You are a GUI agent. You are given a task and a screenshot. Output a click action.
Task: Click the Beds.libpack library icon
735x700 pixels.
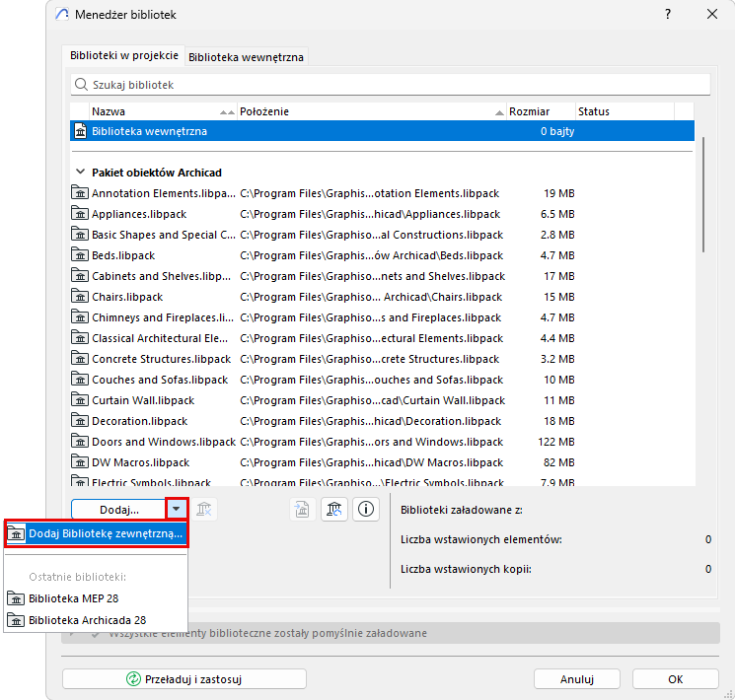pos(80,255)
